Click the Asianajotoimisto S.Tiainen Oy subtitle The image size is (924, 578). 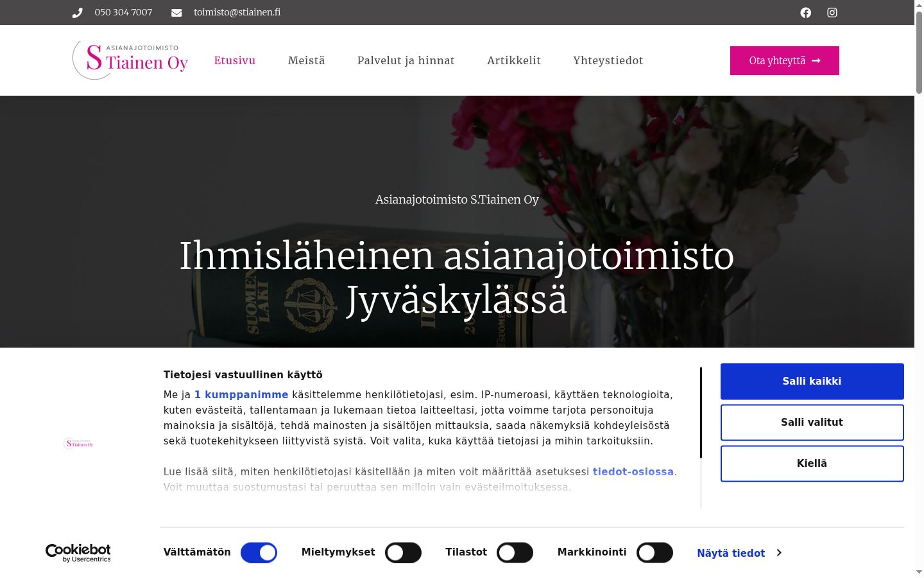pos(457,200)
